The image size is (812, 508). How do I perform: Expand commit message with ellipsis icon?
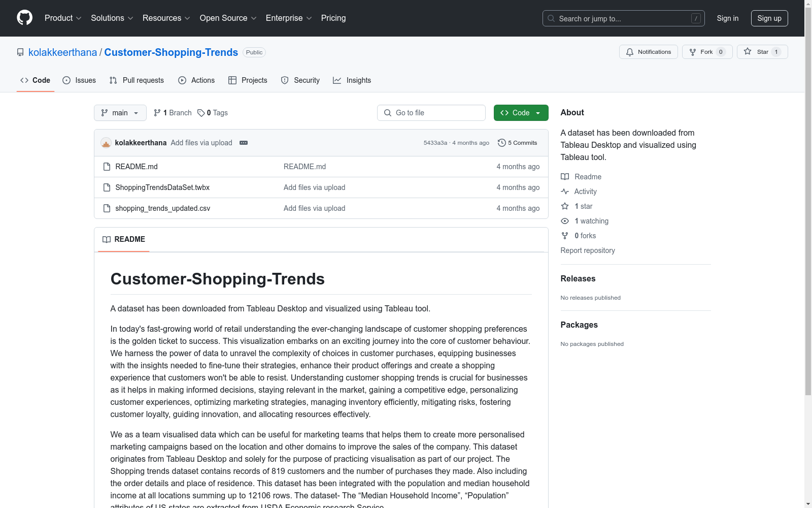point(244,143)
